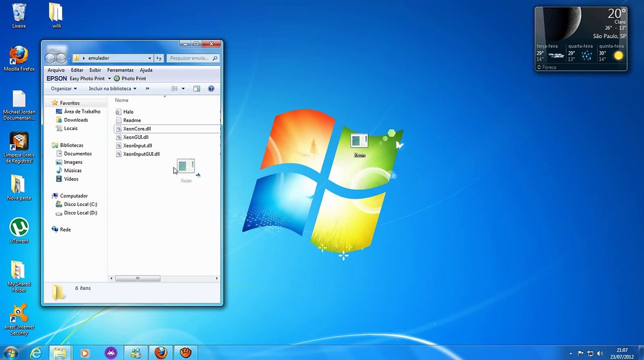Open the Ajuda menu
Image resolution: width=644 pixels, height=360 pixels.
point(146,70)
